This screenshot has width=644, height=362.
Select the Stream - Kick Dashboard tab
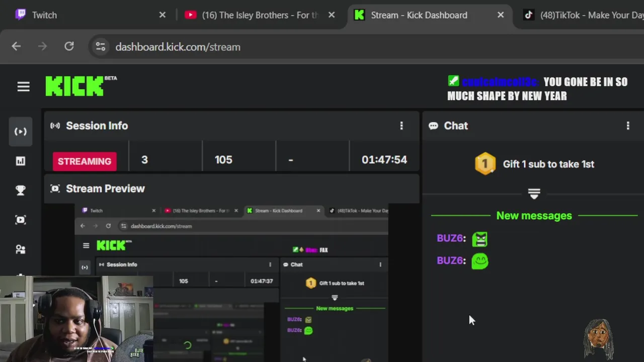tap(419, 15)
